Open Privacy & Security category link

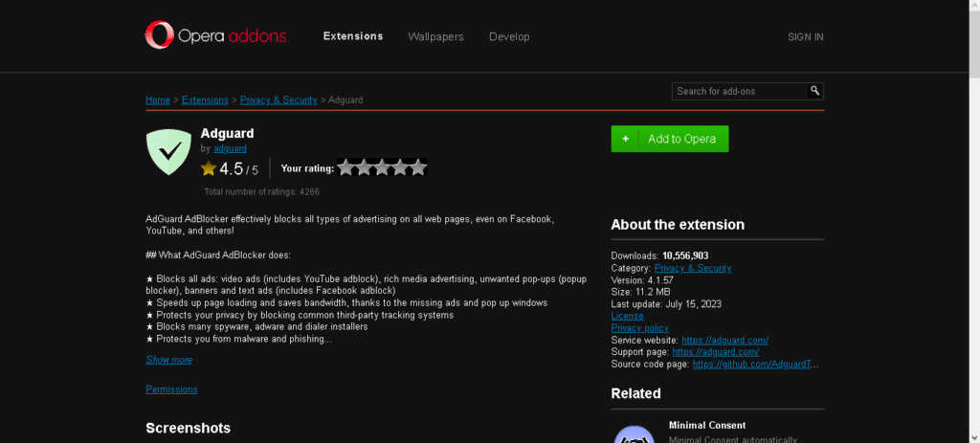coord(693,268)
